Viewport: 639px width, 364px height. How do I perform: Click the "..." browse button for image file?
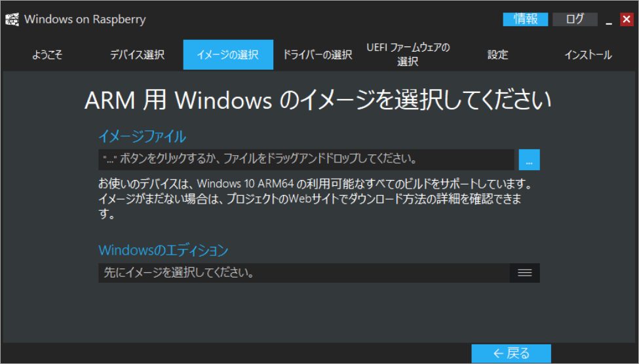click(x=529, y=160)
